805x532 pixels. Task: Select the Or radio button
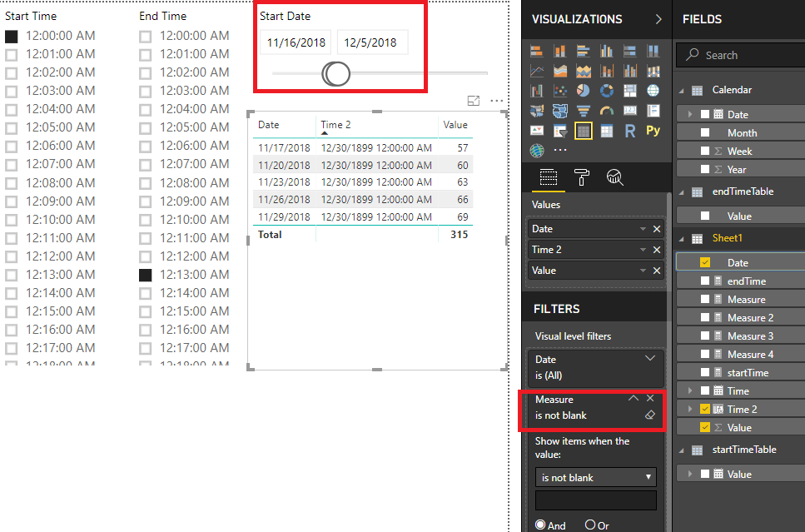point(590,525)
